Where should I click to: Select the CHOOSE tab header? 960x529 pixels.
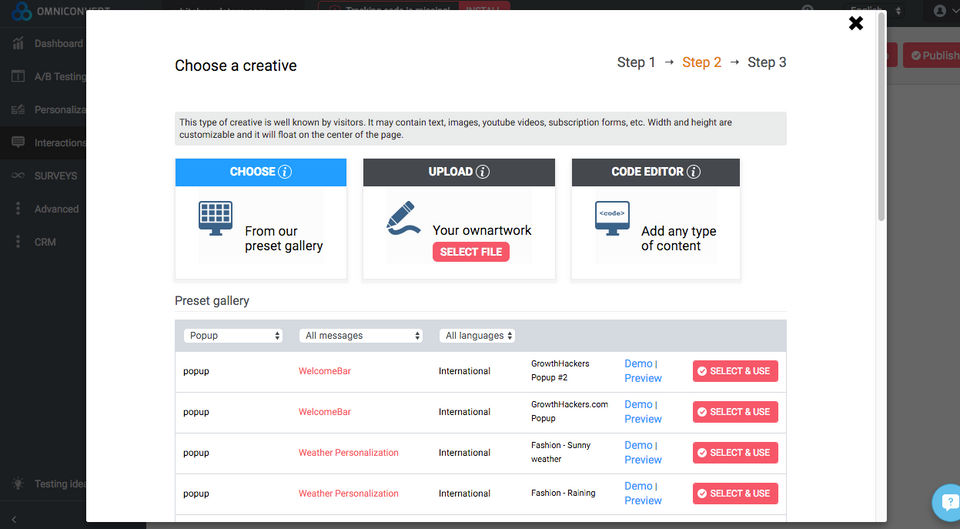260,172
